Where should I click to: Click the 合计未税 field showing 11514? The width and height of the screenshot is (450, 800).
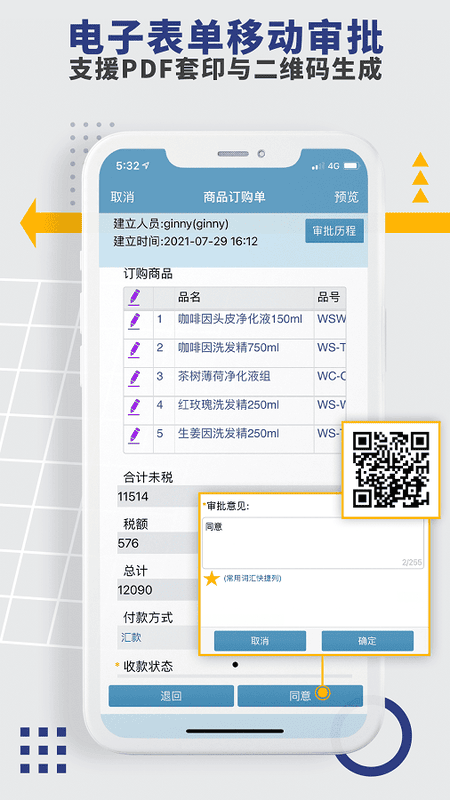click(158, 496)
